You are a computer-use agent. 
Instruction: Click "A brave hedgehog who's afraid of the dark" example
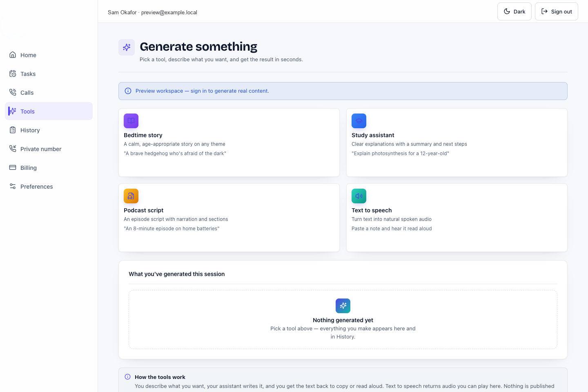click(x=175, y=154)
